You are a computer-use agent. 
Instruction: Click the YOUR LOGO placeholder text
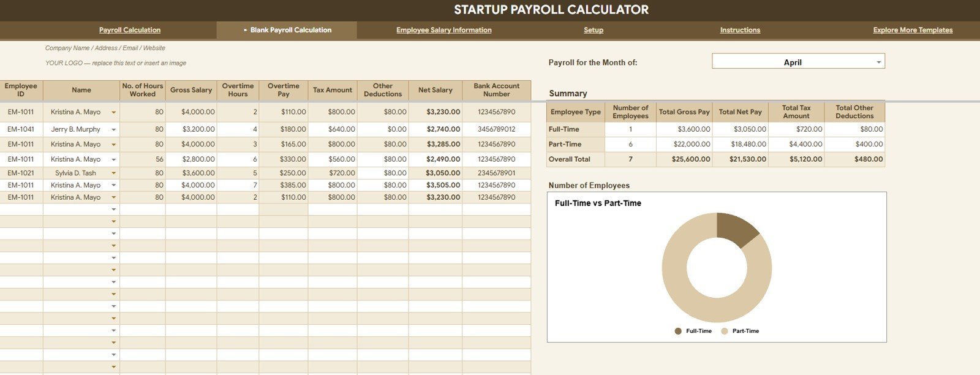tap(116, 63)
